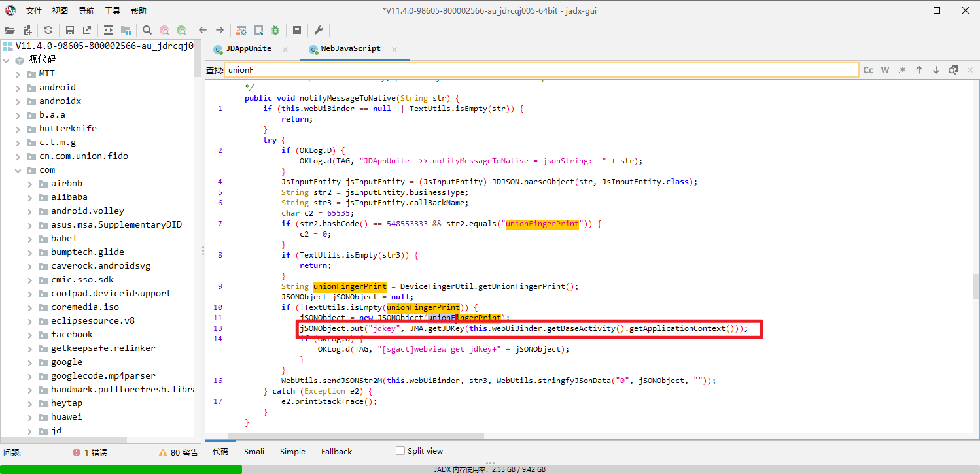Expand the huawei package node
This screenshot has height=474, width=980.
(30, 416)
